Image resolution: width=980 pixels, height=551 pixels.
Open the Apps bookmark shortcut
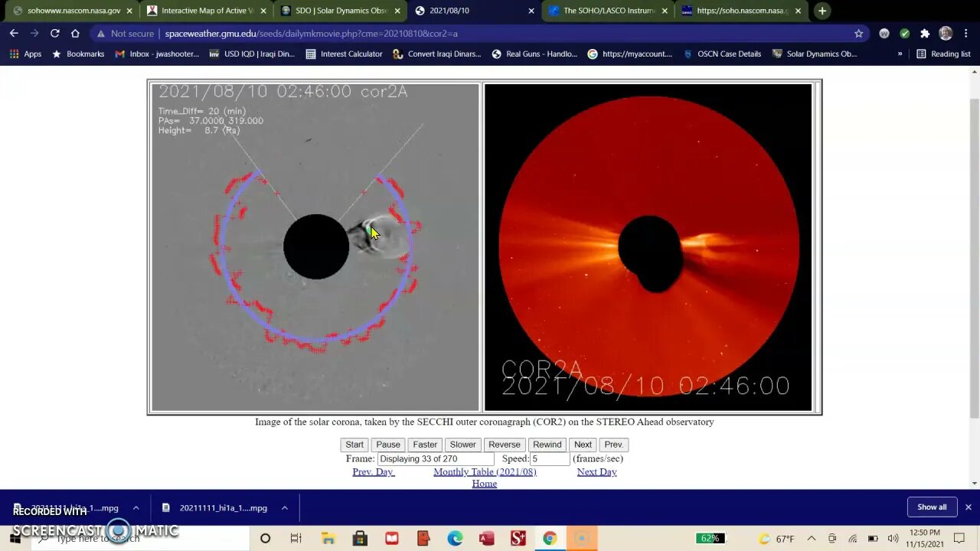coord(25,54)
